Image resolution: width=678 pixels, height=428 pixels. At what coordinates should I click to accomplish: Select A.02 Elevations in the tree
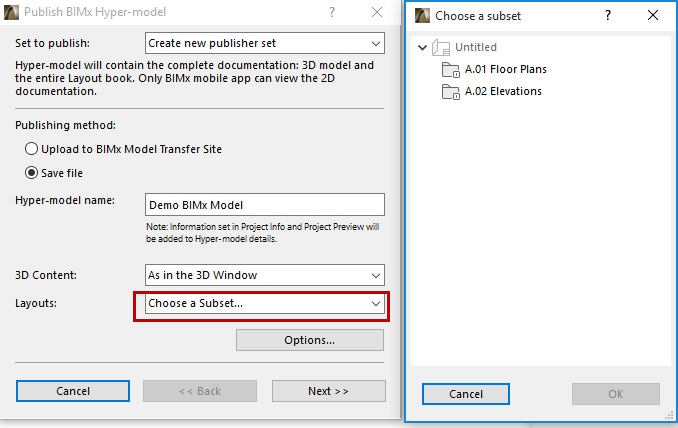point(503,92)
